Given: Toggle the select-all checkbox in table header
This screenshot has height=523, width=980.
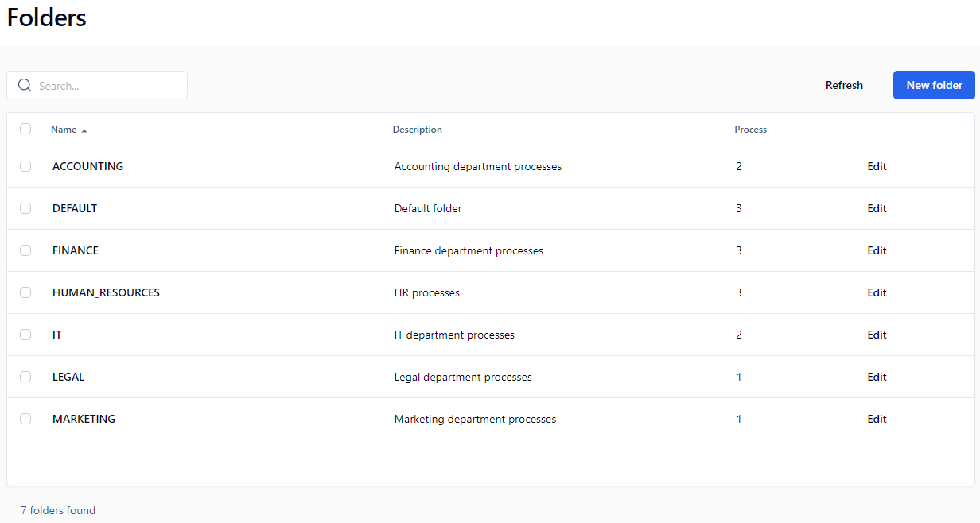Looking at the screenshot, I should [25, 128].
